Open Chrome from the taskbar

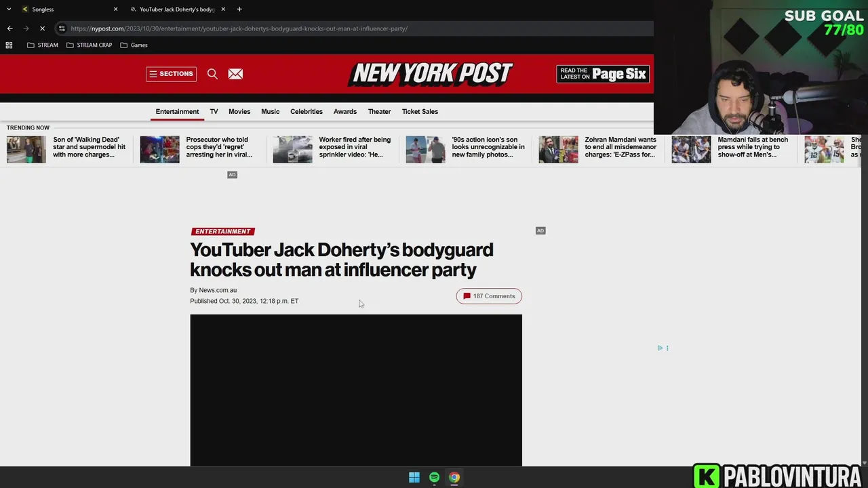454,477
